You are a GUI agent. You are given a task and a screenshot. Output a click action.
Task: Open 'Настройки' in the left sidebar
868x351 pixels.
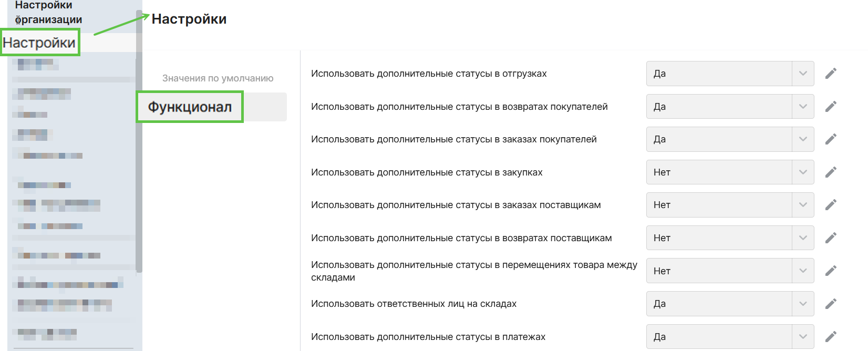point(39,43)
